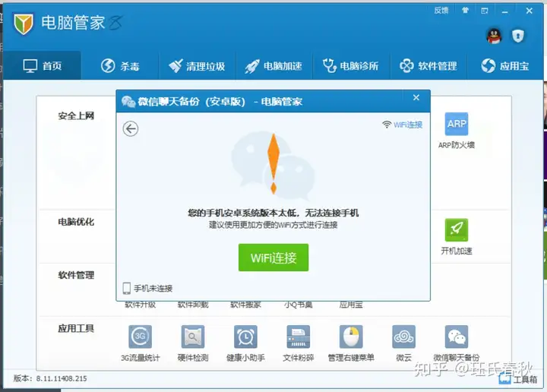Viewport: 547px width, 392px height.
Task: Open the 工具箱 toolbox
Action: [518, 379]
